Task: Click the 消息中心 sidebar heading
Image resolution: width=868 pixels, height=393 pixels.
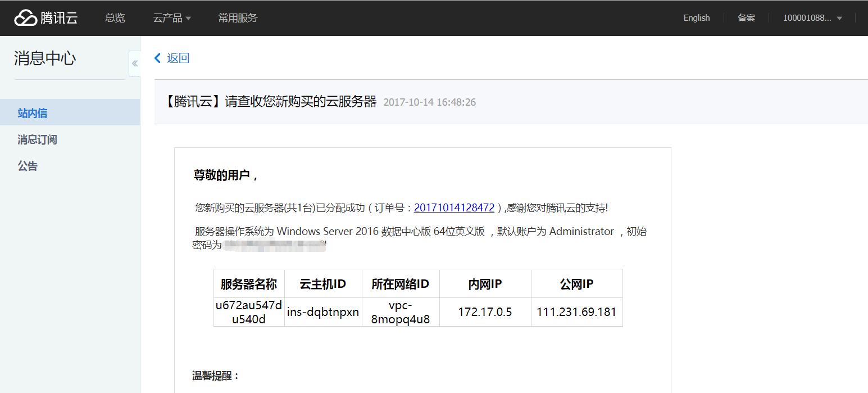Action: point(45,58)
